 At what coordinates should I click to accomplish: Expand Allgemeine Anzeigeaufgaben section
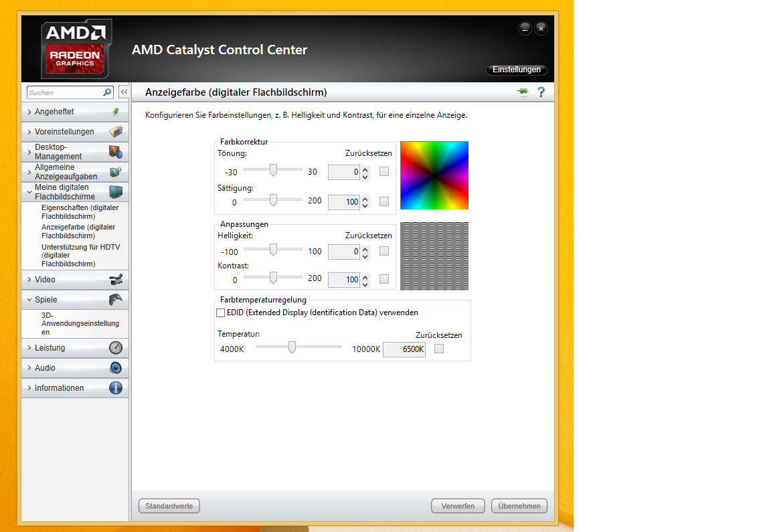[x=29, y=172]
